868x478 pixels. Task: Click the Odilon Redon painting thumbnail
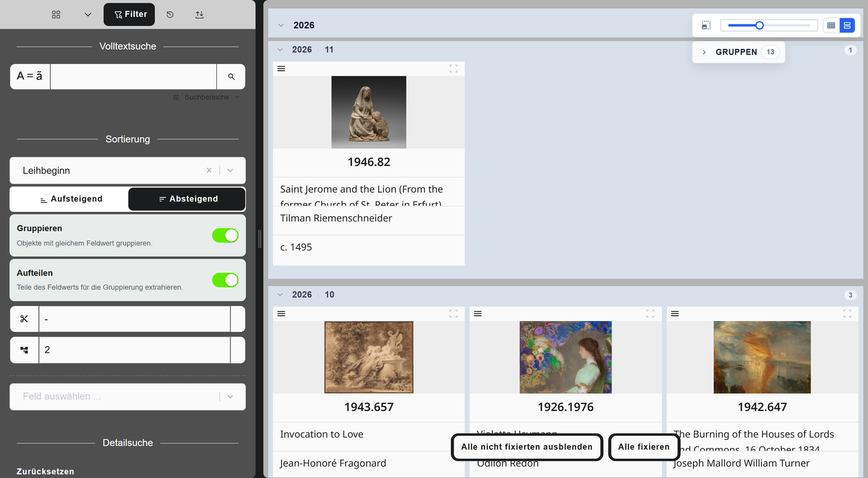click(566, 357)
